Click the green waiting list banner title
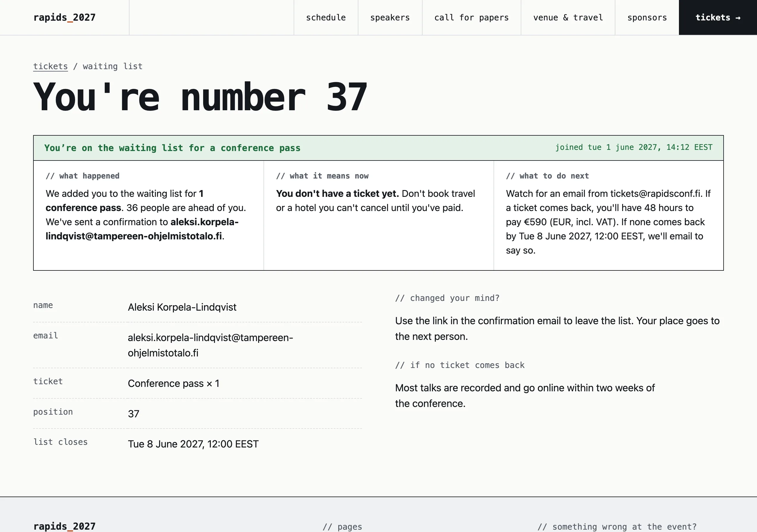Viewport: 757px width, 532px height. [x=172, y=148]
